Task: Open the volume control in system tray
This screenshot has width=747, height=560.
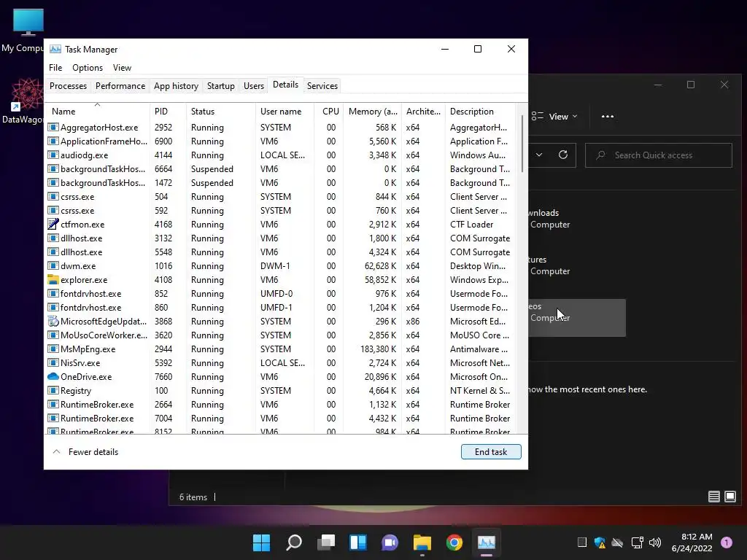Action: pos(655,542)
